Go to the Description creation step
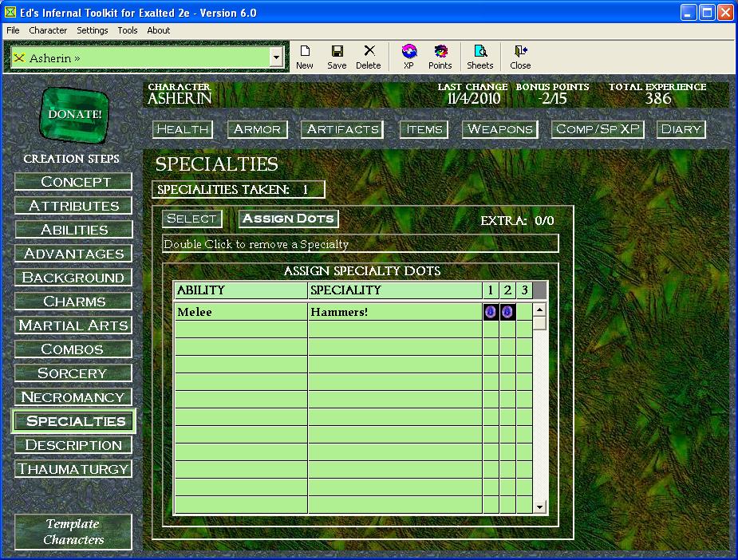The height and width of the screenshot is (560, 738). tap(73, 445)
